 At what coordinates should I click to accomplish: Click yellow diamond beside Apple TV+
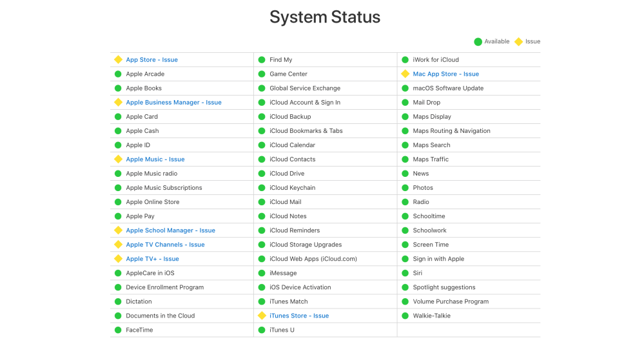click(x=118, y=259)
